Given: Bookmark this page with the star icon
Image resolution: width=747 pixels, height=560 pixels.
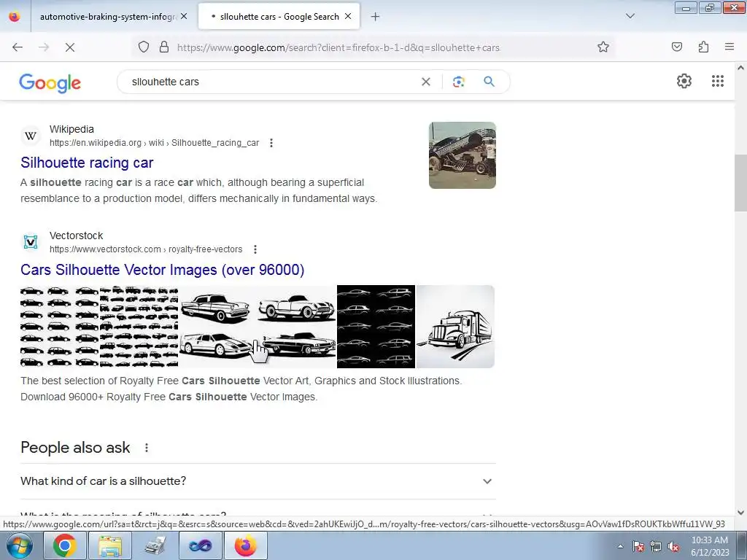Looking at the screenshot, I should point(603,47).
